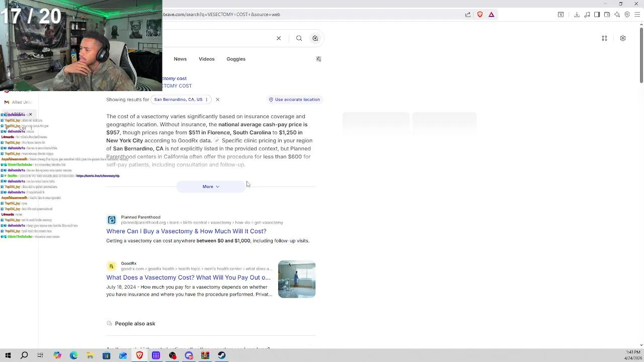
Task: Open the San Bernardino location options menu
Action: pyautogui.click(x=206, y=100)
